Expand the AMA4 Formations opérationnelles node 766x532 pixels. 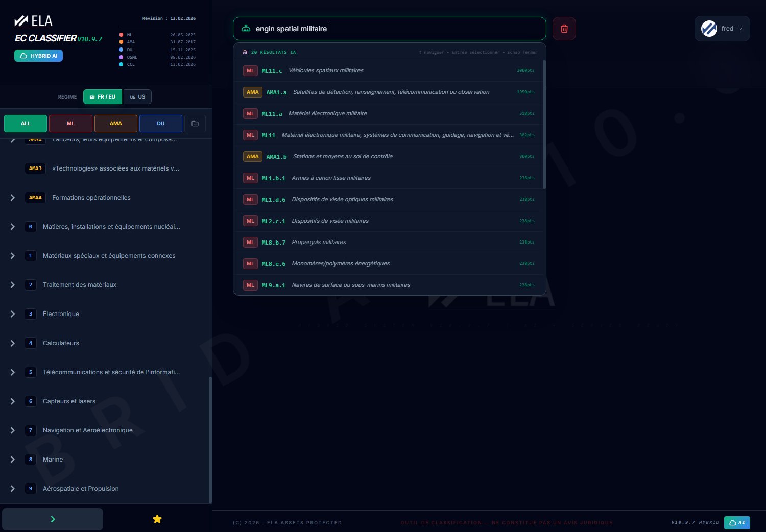click(13, 198)
